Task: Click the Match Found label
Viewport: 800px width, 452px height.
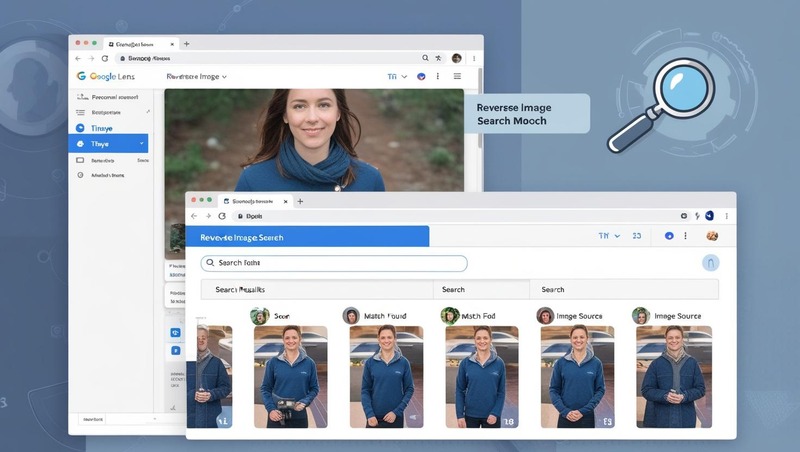Action: tap(385, 316)
